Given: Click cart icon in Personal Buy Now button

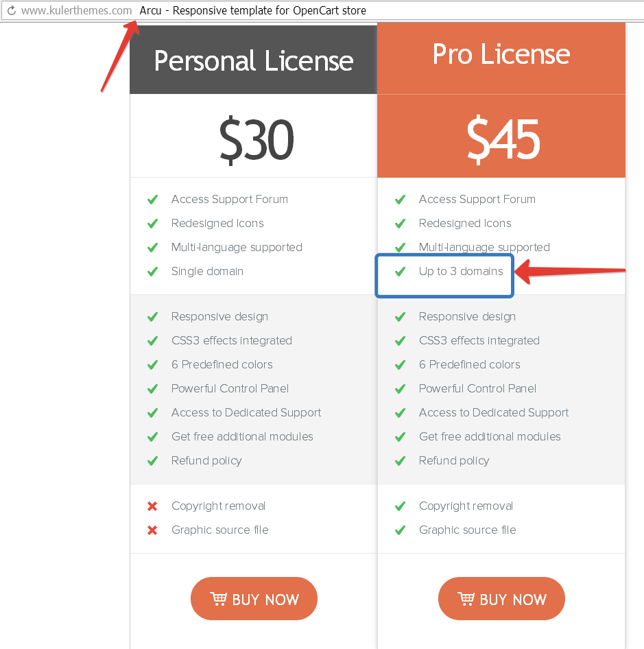Looking at the screenshot, I should [x=219, y=599].
